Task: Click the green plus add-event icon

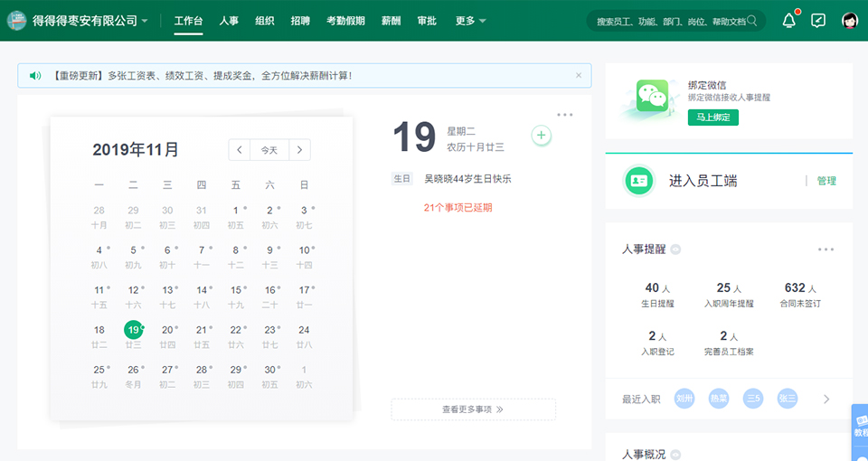Action: click(541, 136)
